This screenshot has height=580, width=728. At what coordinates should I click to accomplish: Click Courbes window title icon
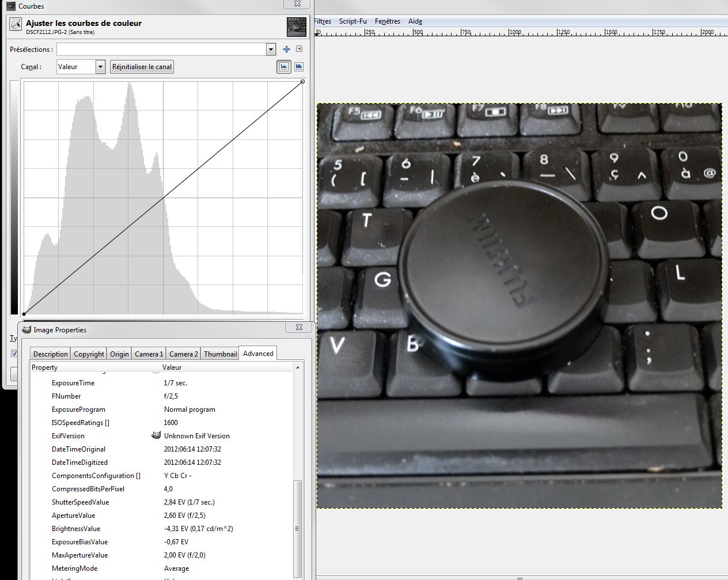(10, 6)
